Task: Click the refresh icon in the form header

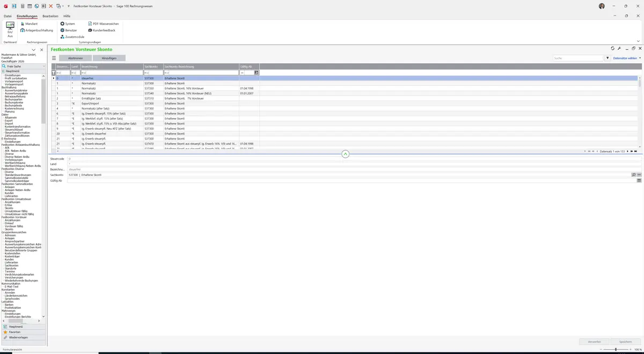Action: click(612, 49)
